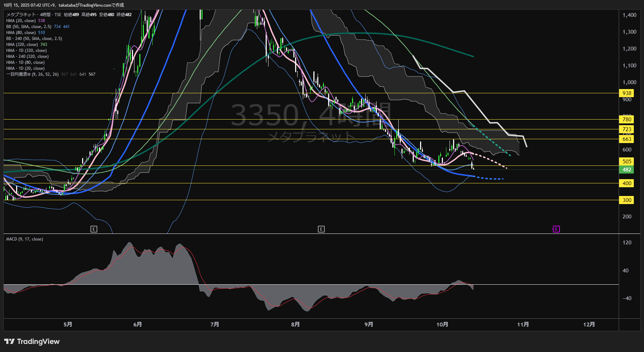The image size is (644, 352).
Task: Click the yellow 505 price label
Action: coord(627,162)
